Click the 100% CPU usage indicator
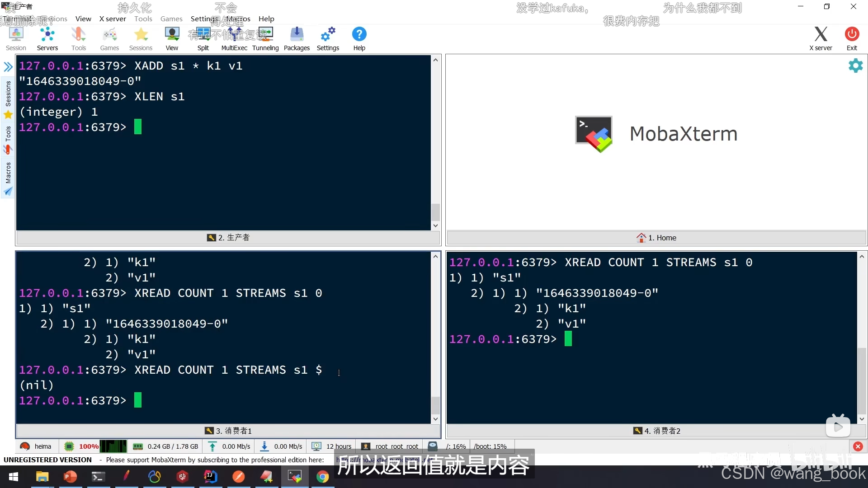Screen dimensions: 868x488 (95, 446)
